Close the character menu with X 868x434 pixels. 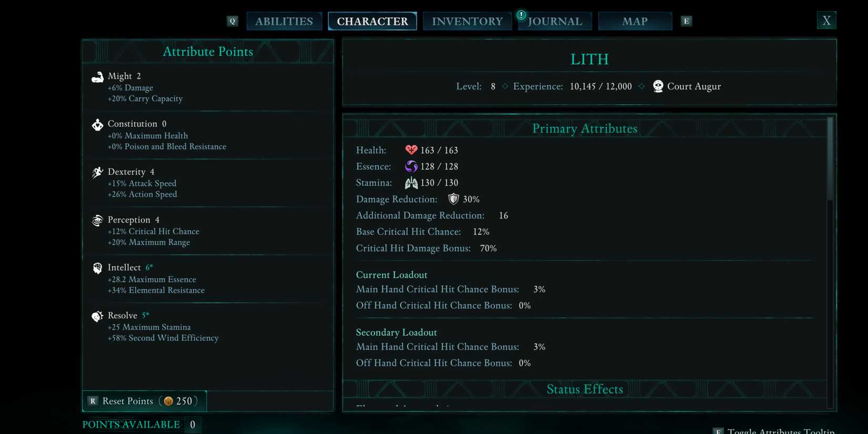[x=826, y=21]
